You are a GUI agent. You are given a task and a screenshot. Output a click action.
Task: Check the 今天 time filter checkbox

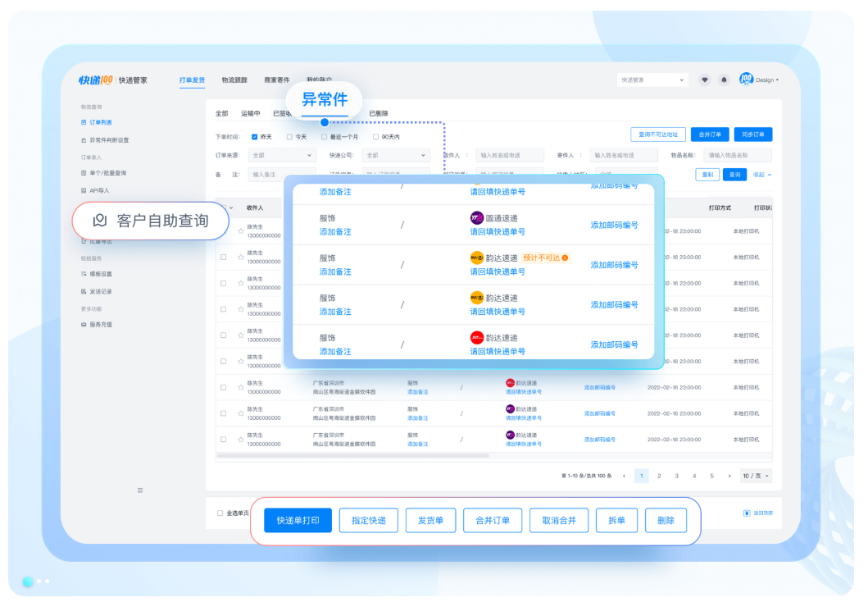(289, 137)
